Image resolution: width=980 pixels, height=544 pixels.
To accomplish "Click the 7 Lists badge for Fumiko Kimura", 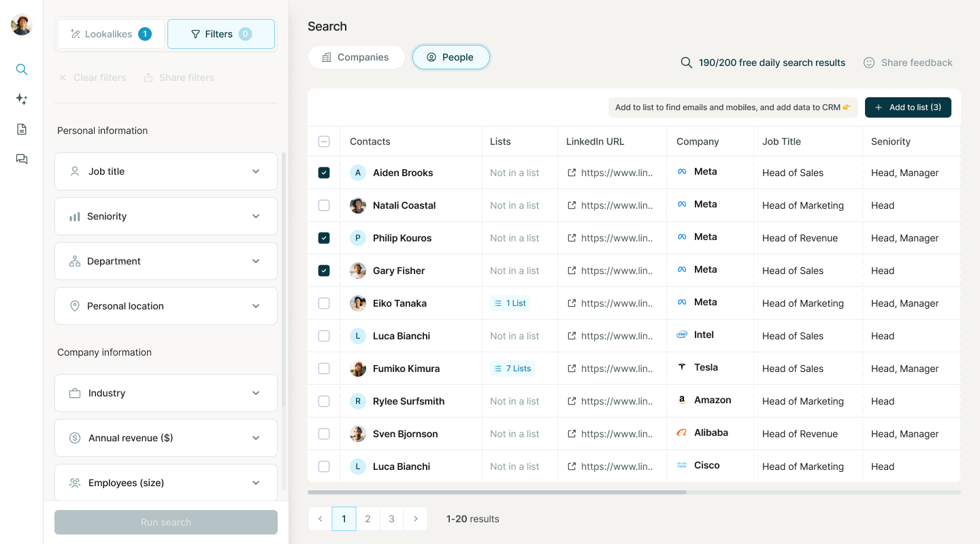I will click(512, 369).
